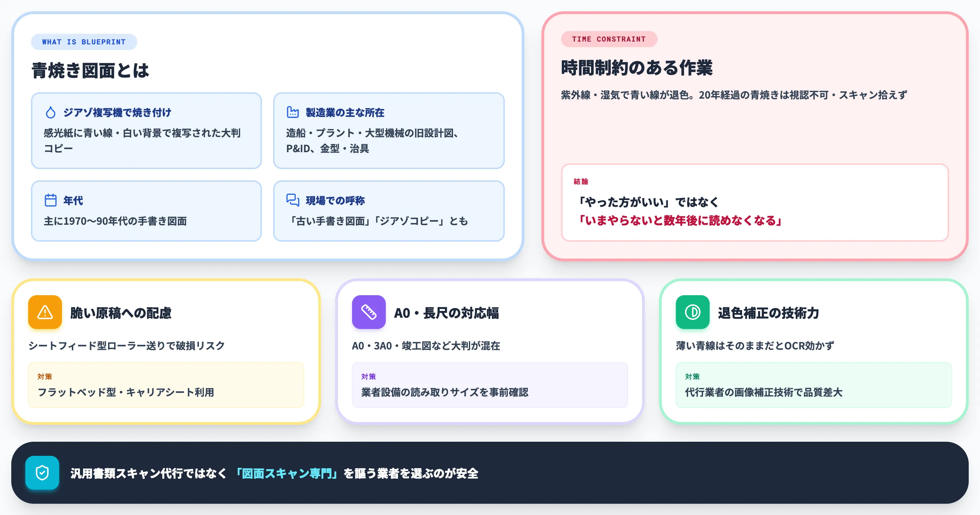Screen dimensions: 980x515
Task: Click the orange 対策 label in yellow card
Action: coord(44,377)
